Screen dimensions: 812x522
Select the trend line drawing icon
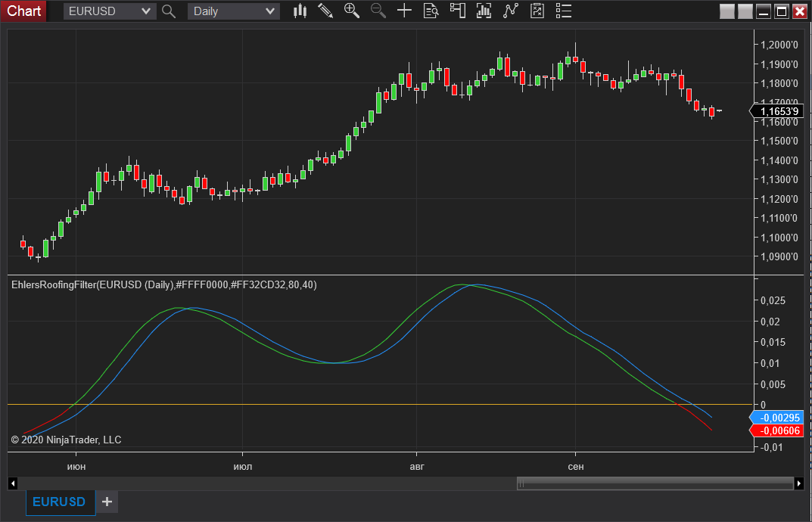pyautogui.click(x=510, y=11)
